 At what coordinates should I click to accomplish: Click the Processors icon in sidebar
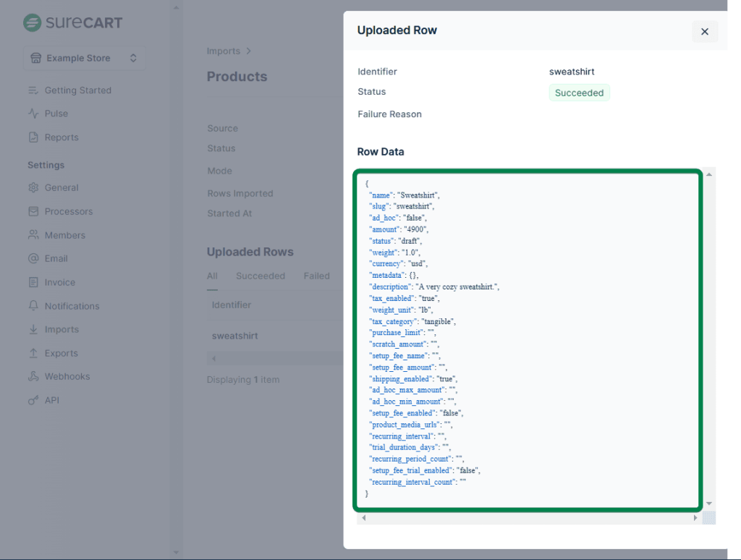33,211
